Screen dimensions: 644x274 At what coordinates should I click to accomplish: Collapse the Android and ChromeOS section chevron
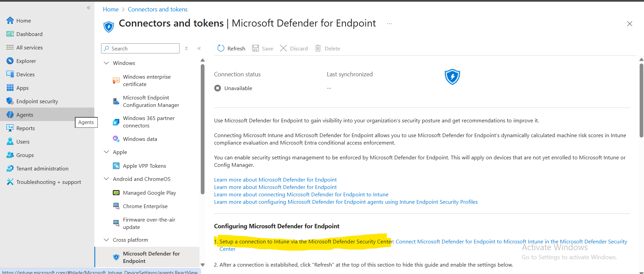pyautogui.click(x=106, y=179)
